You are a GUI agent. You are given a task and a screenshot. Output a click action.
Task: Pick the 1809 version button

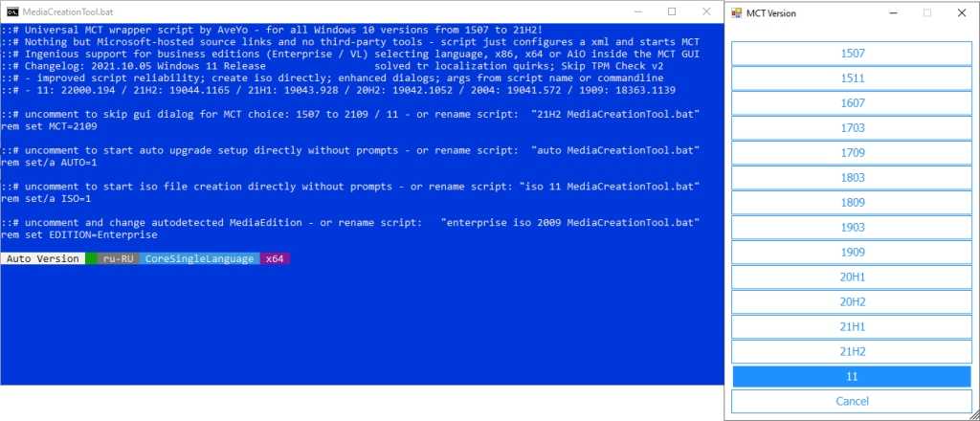click(853, 203)
